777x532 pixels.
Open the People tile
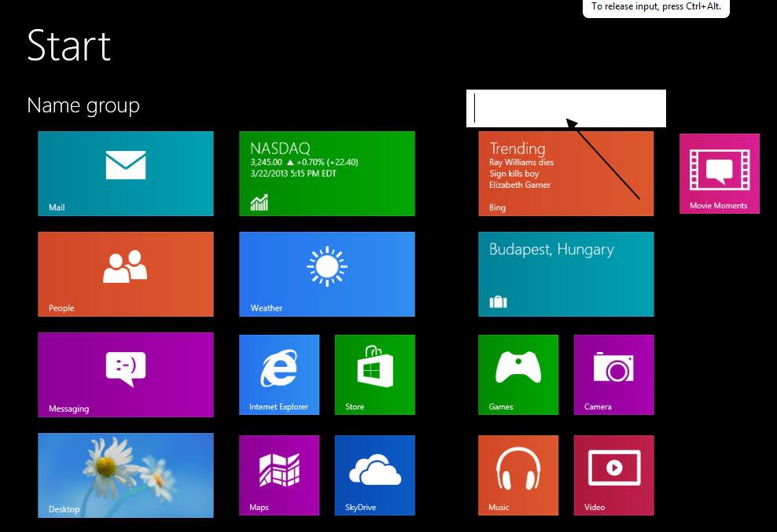(126, 274)
